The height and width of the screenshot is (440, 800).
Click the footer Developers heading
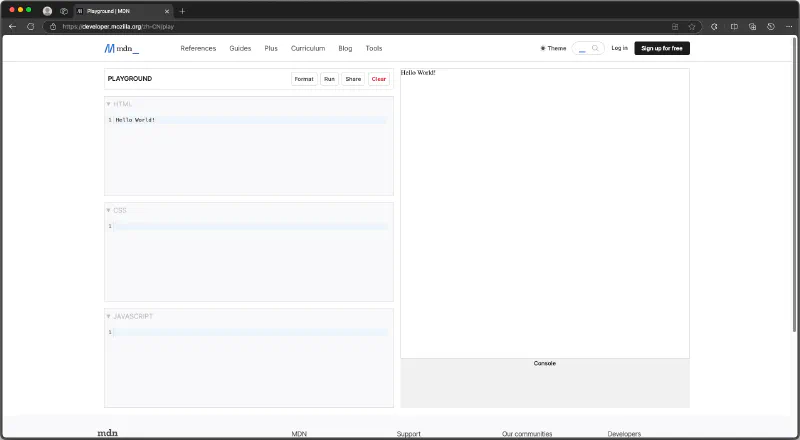point(624,434)
